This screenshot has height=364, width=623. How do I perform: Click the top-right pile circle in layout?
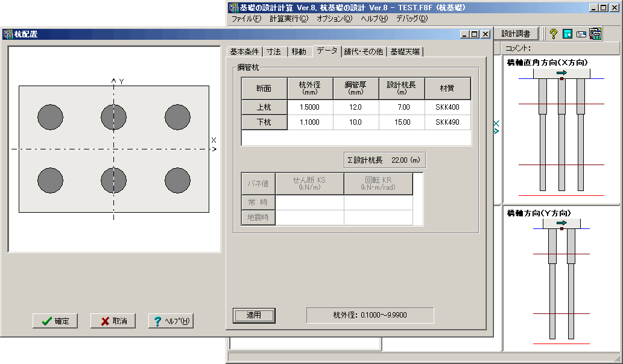click(177, 117)
